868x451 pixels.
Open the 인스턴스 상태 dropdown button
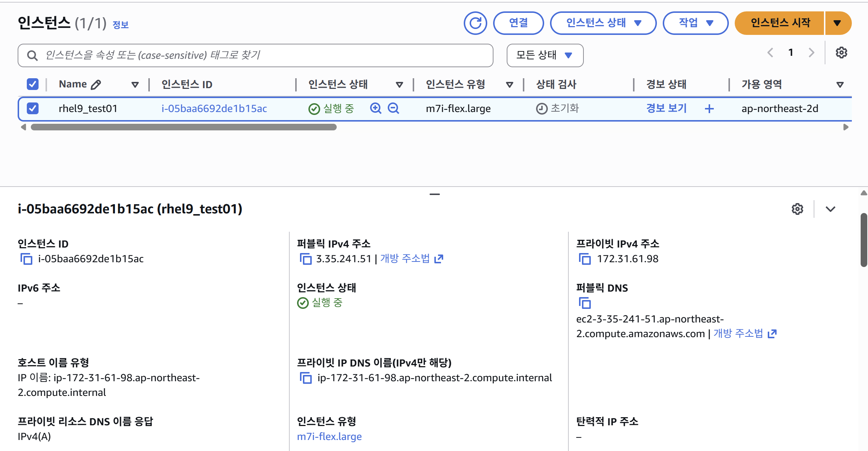click(603, 23)
